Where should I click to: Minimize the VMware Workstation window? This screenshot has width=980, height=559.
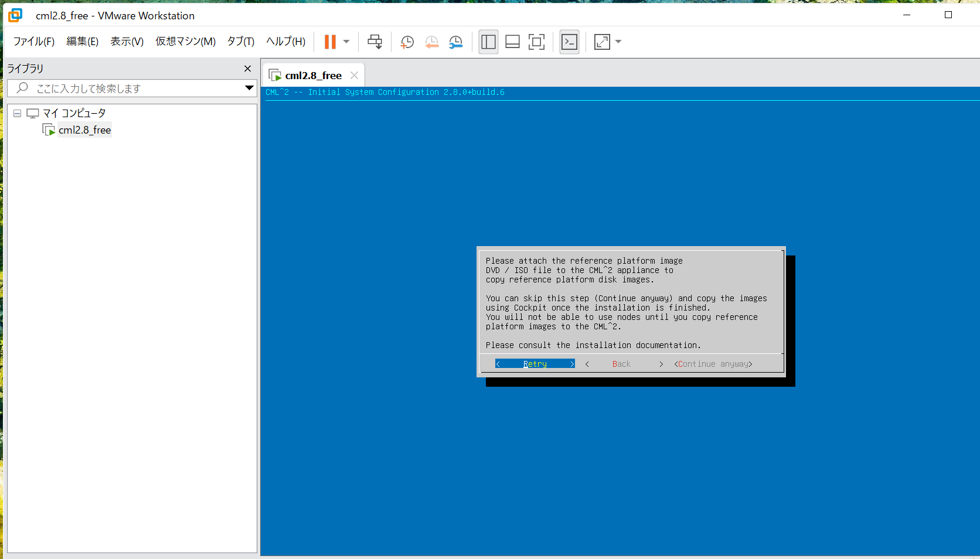(x=907, y=15)
